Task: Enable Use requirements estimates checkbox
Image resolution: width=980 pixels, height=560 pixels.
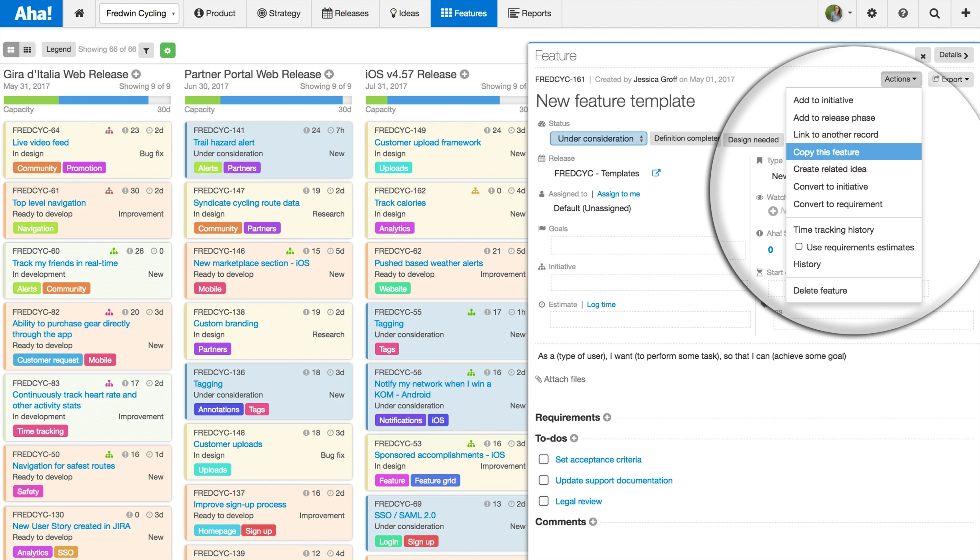Action: point(798,246)
